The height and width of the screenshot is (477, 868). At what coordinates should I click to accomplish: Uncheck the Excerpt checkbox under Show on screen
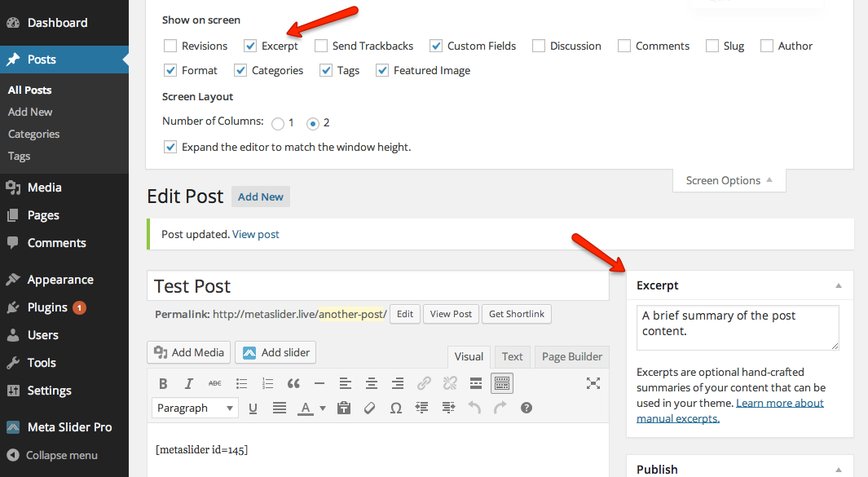point(250,46)
